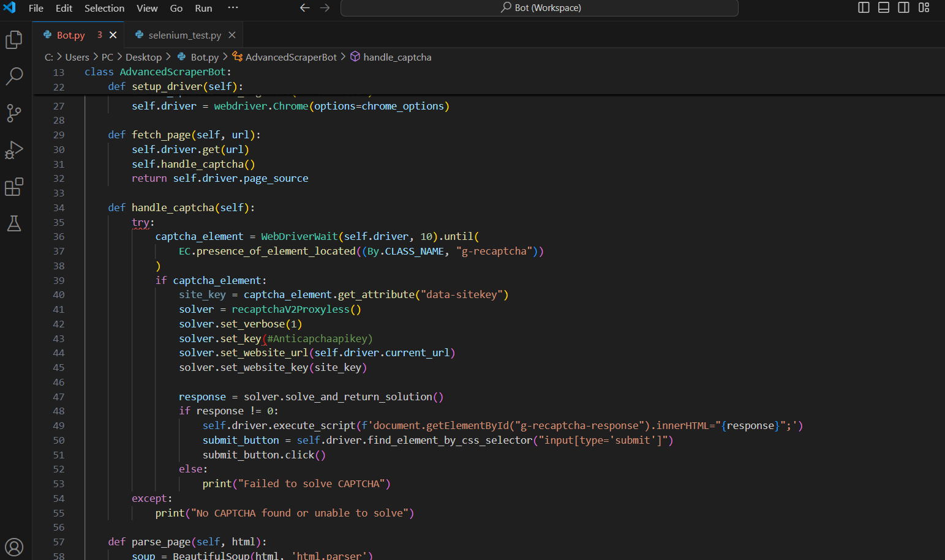Open the Extensions view
The height and width of the screenshot is (560, 945).
[x=14, y=187]
